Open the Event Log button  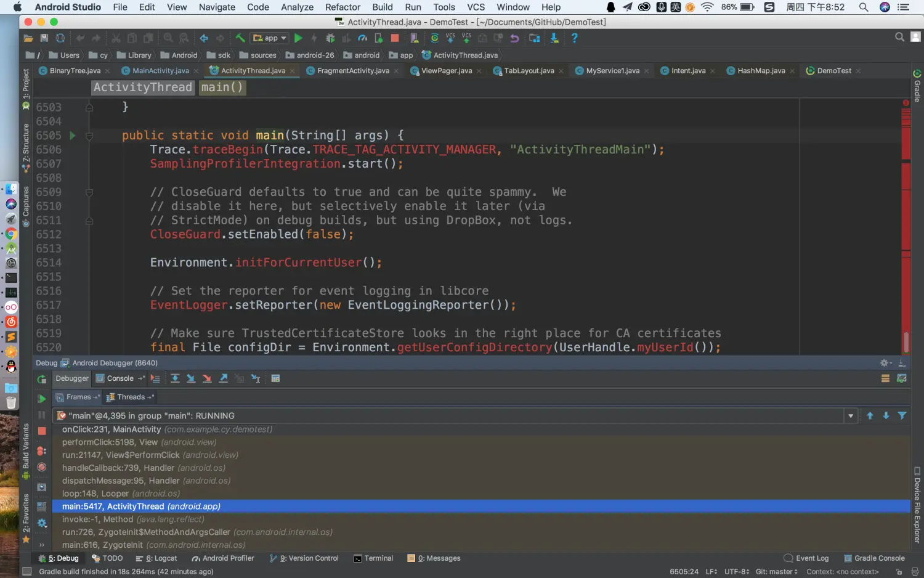(806, 558)
